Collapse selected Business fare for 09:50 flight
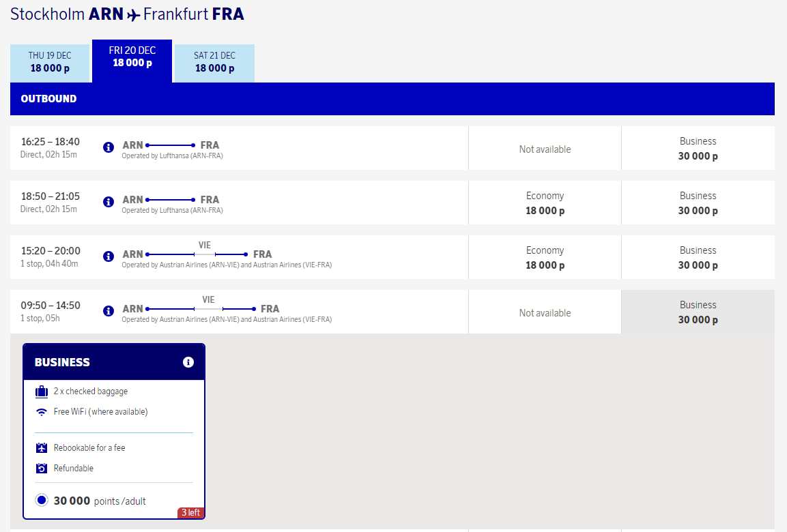This screenshot has height=532, width=787. click(698, 312)
